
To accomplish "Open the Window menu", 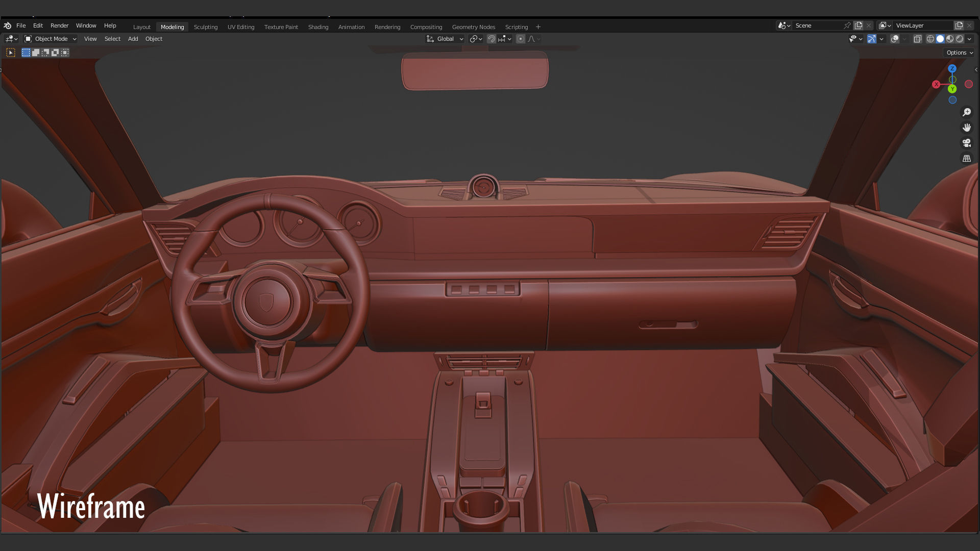I will (86, 26).
